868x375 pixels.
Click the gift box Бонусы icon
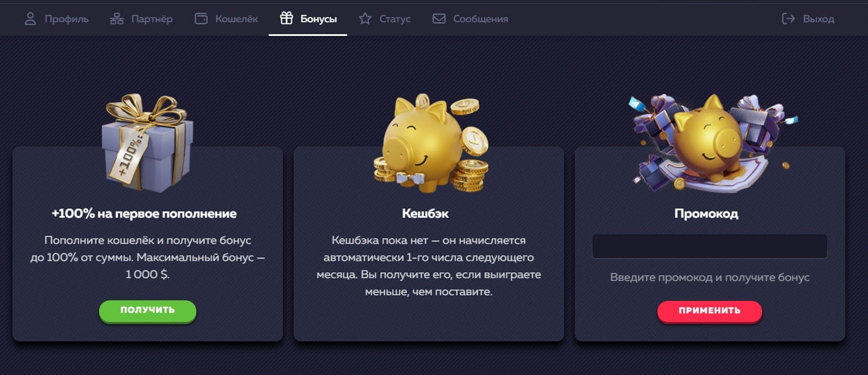tap(286, 19)
